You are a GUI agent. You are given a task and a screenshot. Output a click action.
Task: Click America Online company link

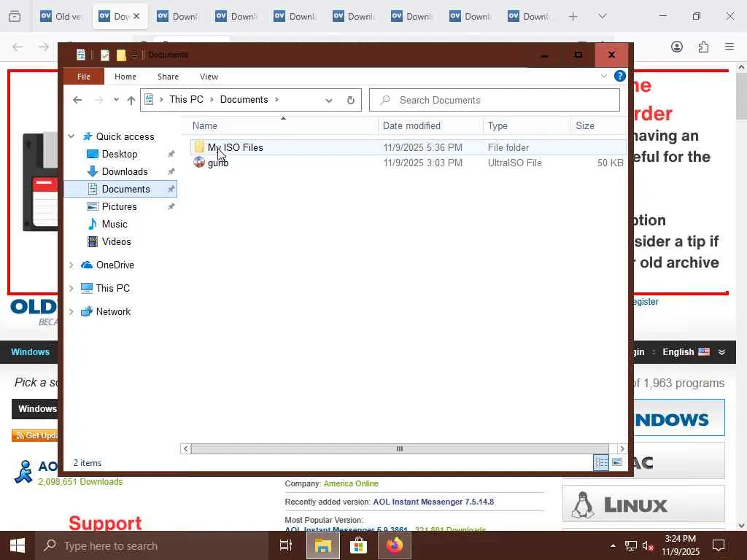click(x=351, y=483)
